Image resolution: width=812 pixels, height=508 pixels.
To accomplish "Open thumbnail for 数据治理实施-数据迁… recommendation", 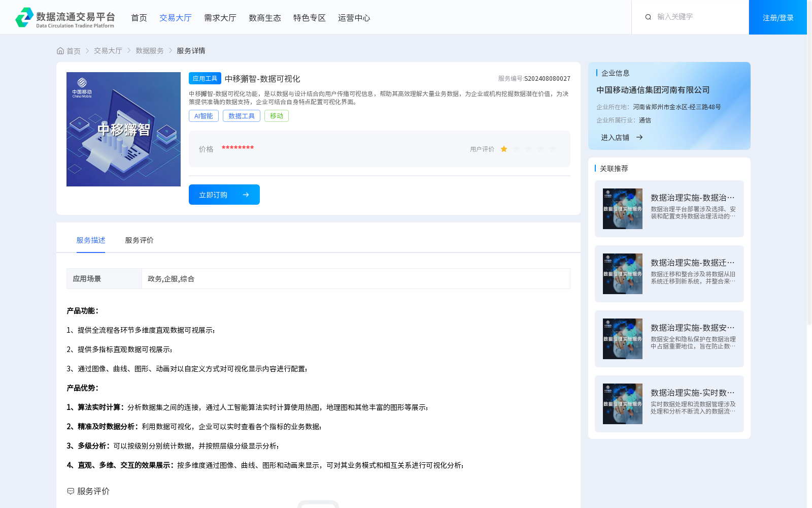I will coord(623,274).
